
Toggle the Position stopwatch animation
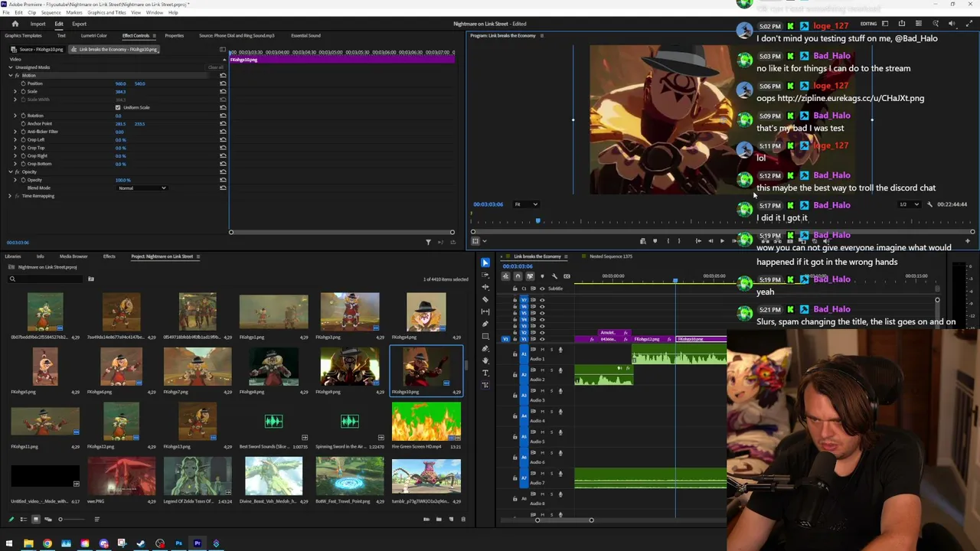tap(23, 83)
